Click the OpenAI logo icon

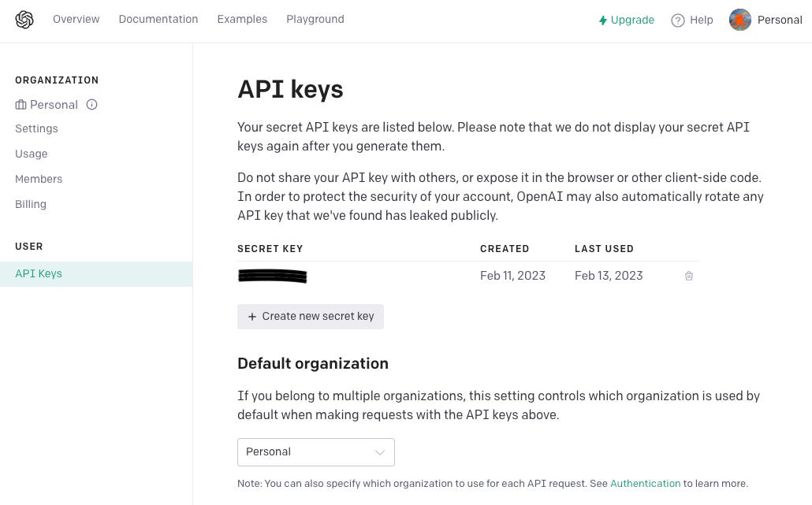24,20
